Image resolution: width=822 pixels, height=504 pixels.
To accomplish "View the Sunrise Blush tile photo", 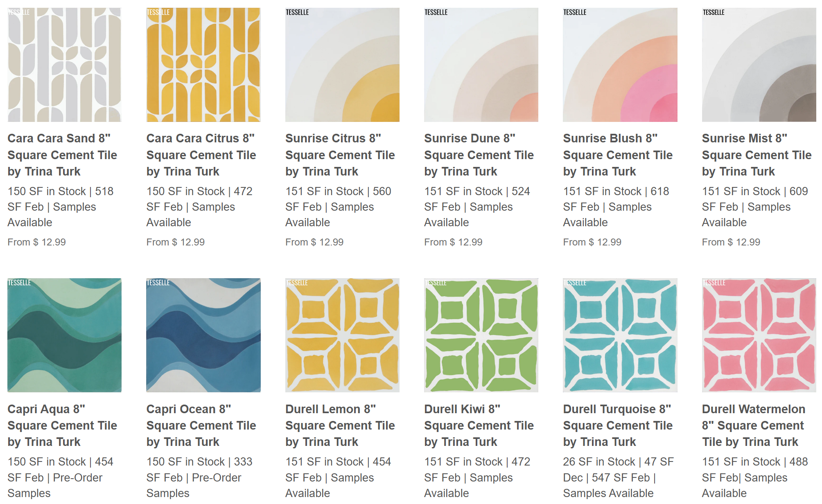I will click(620, 65).
